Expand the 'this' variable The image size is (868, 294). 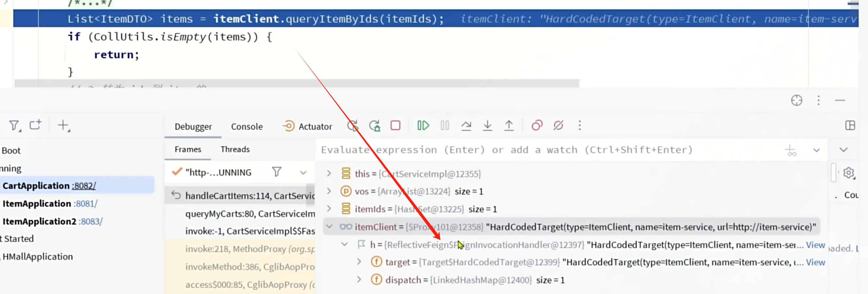pos(329,174)
